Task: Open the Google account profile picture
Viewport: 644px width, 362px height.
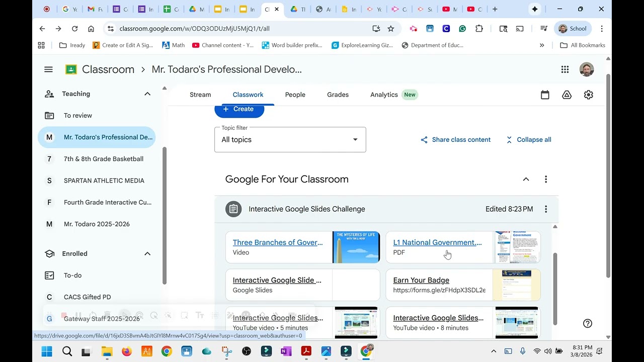Action: (587, 69)
